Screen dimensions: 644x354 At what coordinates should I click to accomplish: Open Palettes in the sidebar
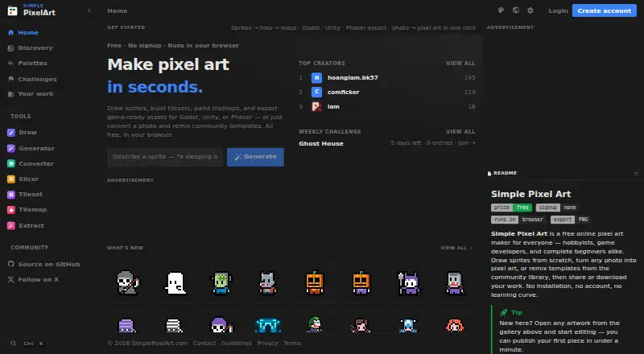(x=27, y=63)
